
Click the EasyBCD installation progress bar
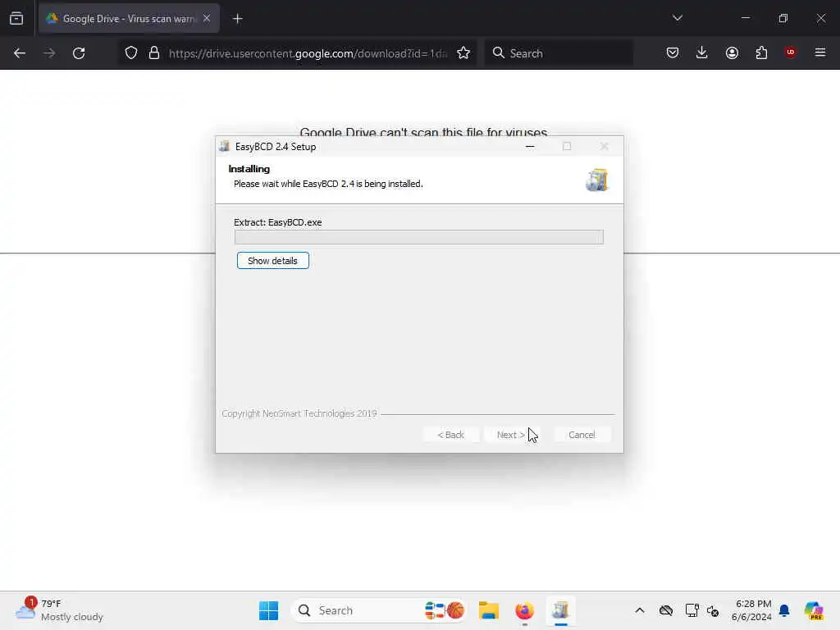pos(419,237)
